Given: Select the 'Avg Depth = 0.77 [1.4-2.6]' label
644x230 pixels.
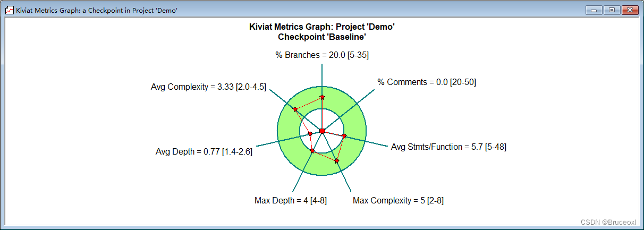Looking at the screenshot, I should pyautogui.click(x=204, y=151).
